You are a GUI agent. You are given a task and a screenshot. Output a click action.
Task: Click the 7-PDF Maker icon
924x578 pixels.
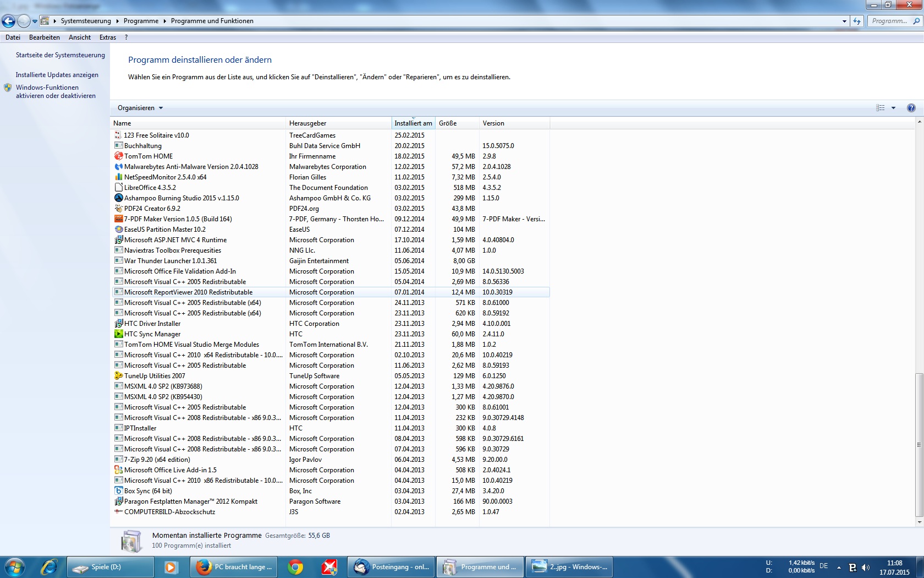[118, 219]
